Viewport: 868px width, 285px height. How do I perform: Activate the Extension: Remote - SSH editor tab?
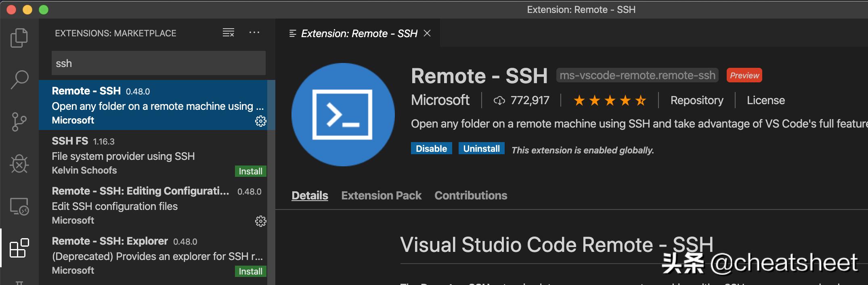pyautogui.click(x=357, y=34)
